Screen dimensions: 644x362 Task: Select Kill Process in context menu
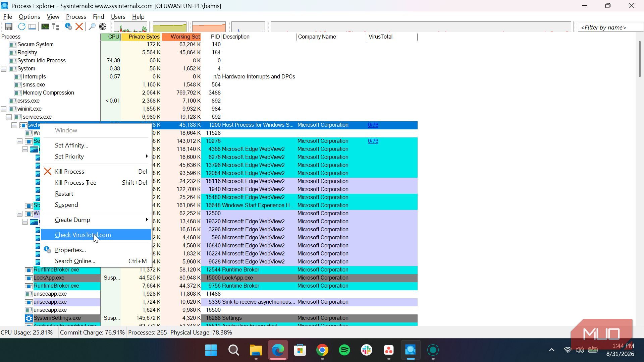coord(96,172)
